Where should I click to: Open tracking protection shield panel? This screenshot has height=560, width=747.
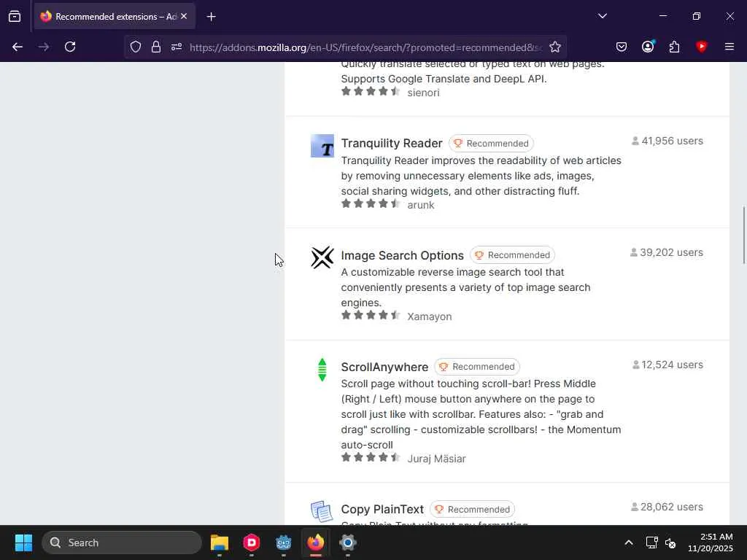(x=136, y=47)
